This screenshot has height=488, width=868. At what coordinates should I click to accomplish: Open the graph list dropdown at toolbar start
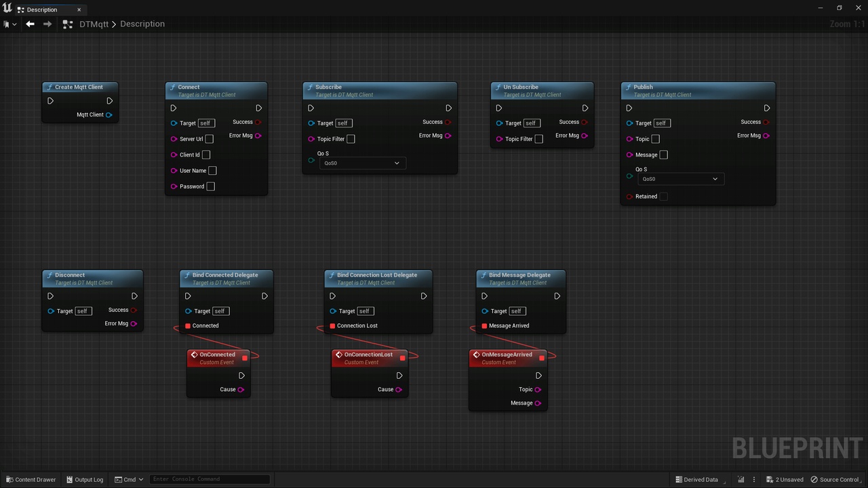click(10, 24)
